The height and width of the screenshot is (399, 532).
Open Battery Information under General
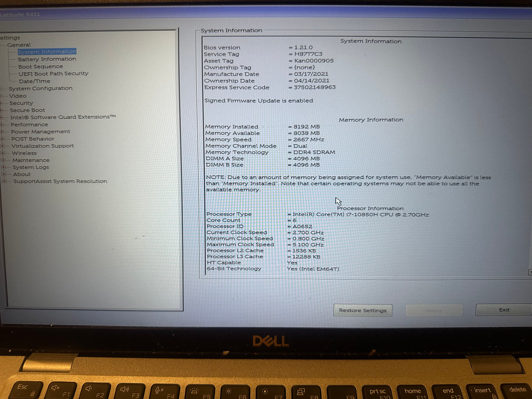(x=47, y=59)
